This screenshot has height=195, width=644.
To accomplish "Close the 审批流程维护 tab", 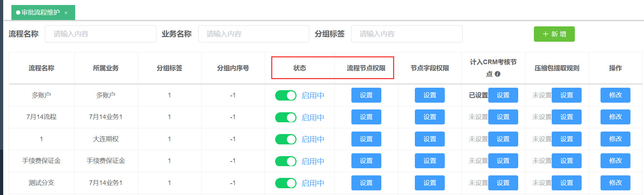I will pos(66,13).
